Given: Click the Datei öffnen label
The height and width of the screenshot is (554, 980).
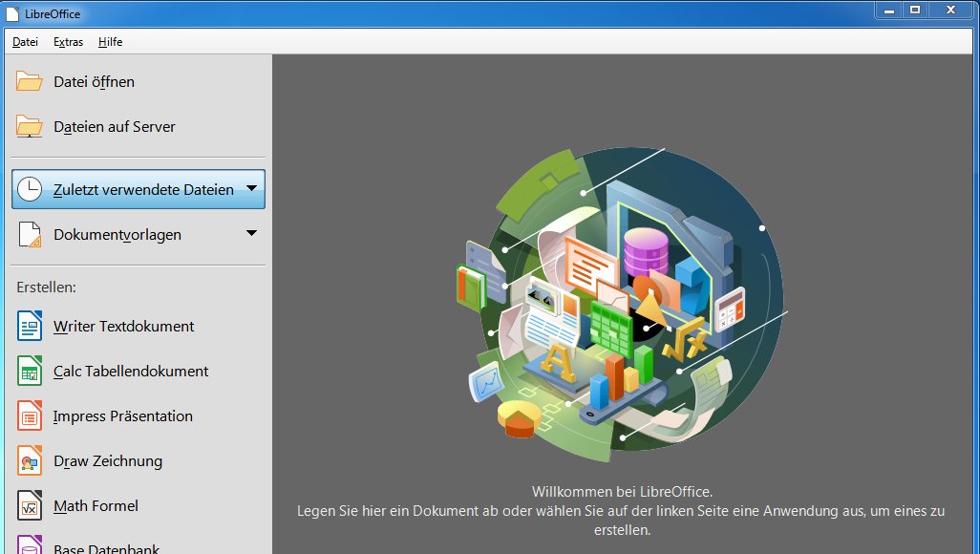Looking at the screenshot, I should 94,82.
